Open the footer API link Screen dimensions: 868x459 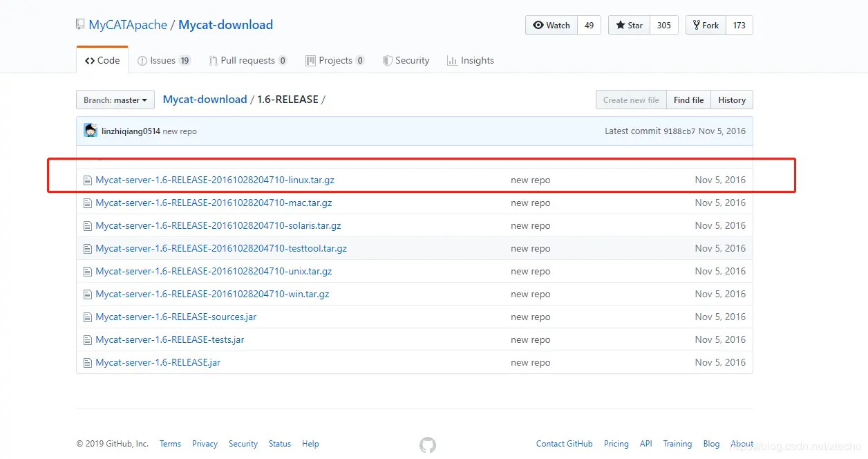point(646,444)
